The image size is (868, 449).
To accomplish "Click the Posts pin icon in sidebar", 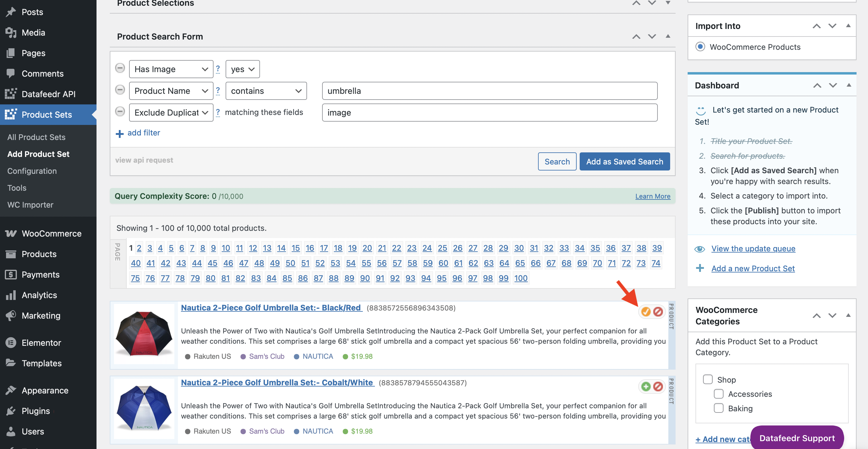I will click(11, 12).
